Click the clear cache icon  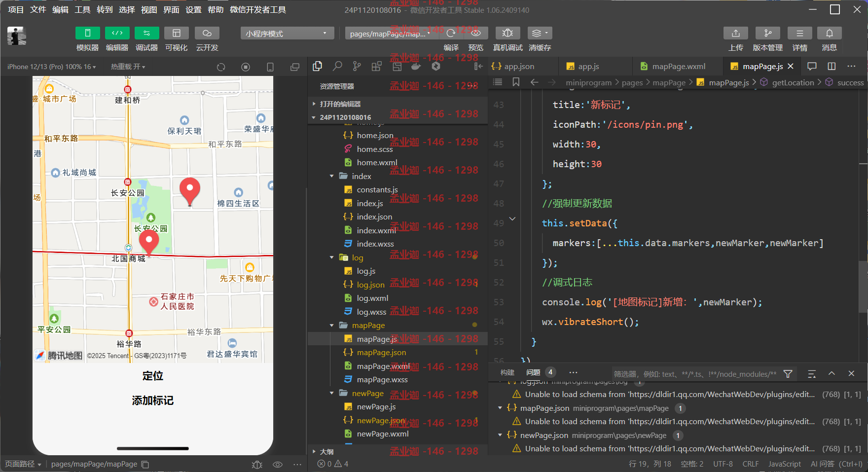540,33
